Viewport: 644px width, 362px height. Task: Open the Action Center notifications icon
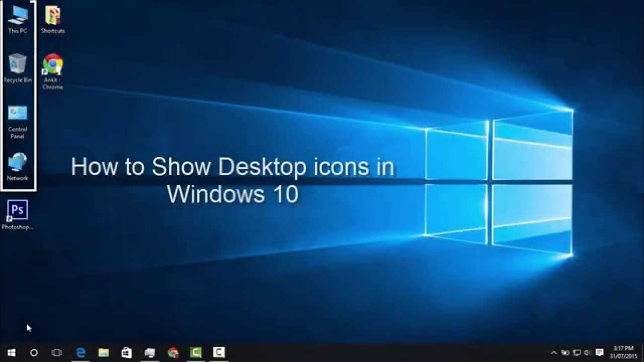click(x=599, y=352)
